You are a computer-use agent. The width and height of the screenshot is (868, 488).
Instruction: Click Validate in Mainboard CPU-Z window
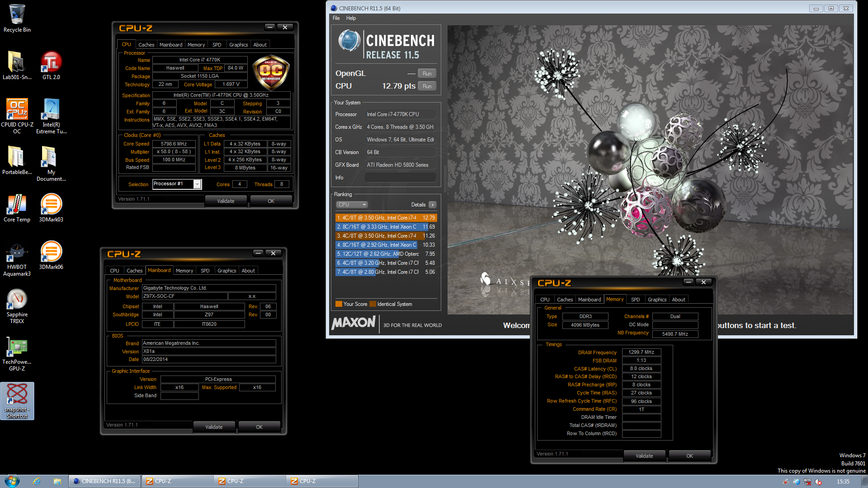214,427
